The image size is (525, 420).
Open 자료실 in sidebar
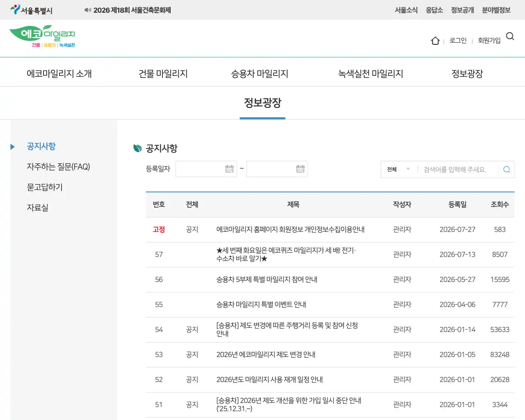[x=37, y=208]
